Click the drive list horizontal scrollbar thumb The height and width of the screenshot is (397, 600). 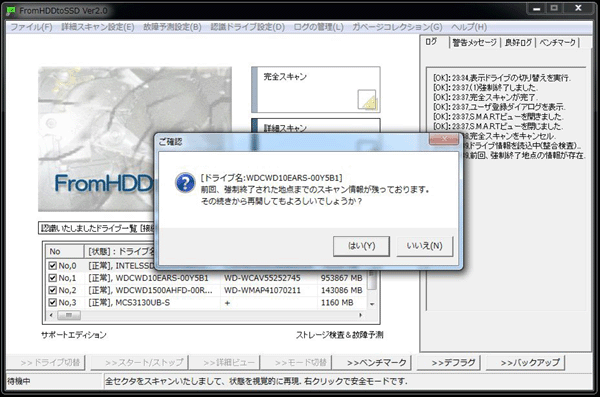[x=69, y=315]
